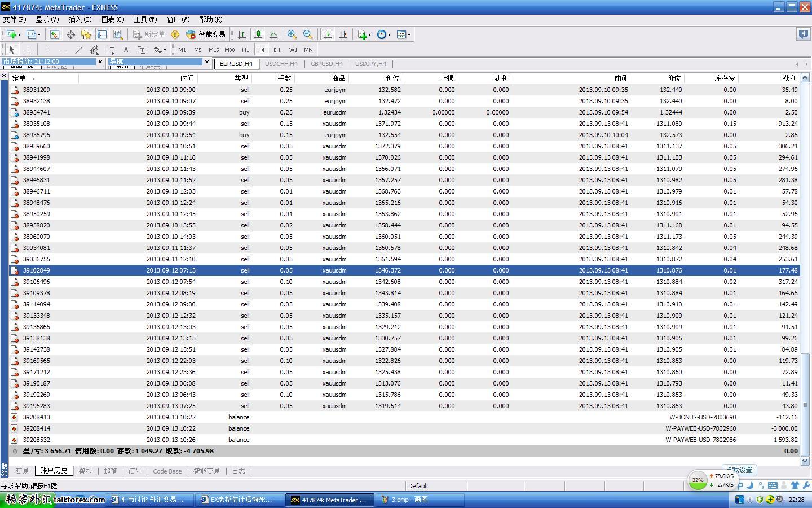Select the text A tool
The height and width of the screenshot is (508, 812).
click(126, 50)
